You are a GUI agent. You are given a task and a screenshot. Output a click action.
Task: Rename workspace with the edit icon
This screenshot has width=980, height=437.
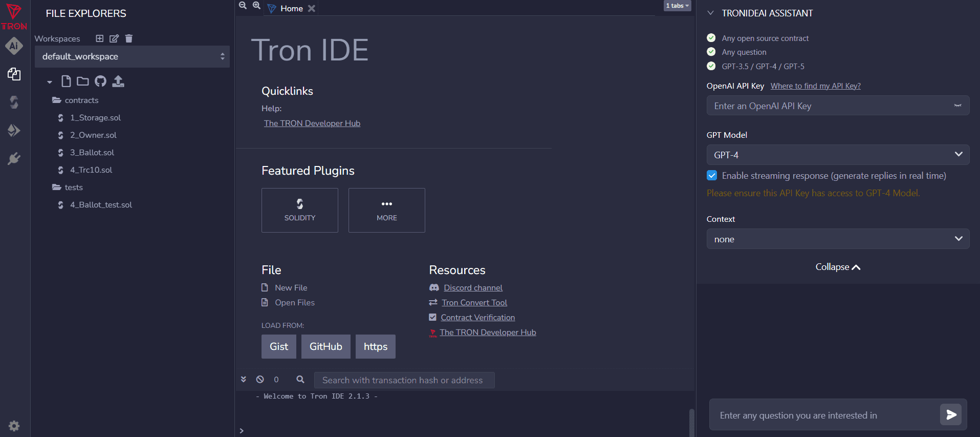pos(114,38)
